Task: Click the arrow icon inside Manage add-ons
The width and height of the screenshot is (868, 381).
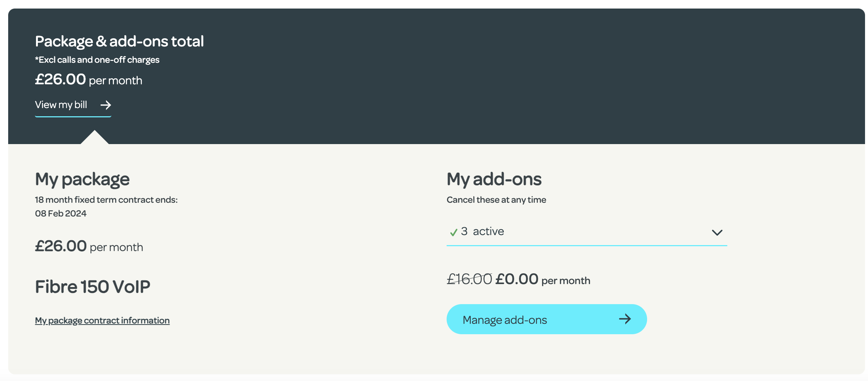Action: click(x=625, y=319)
